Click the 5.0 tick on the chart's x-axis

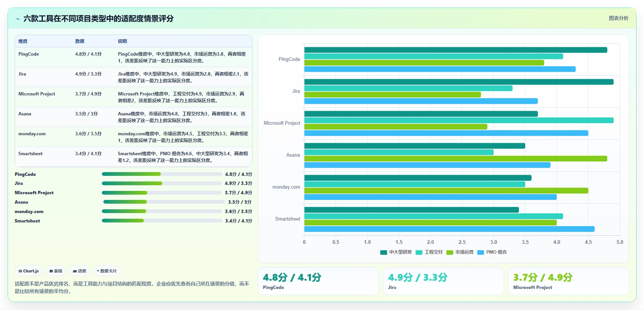620,242
